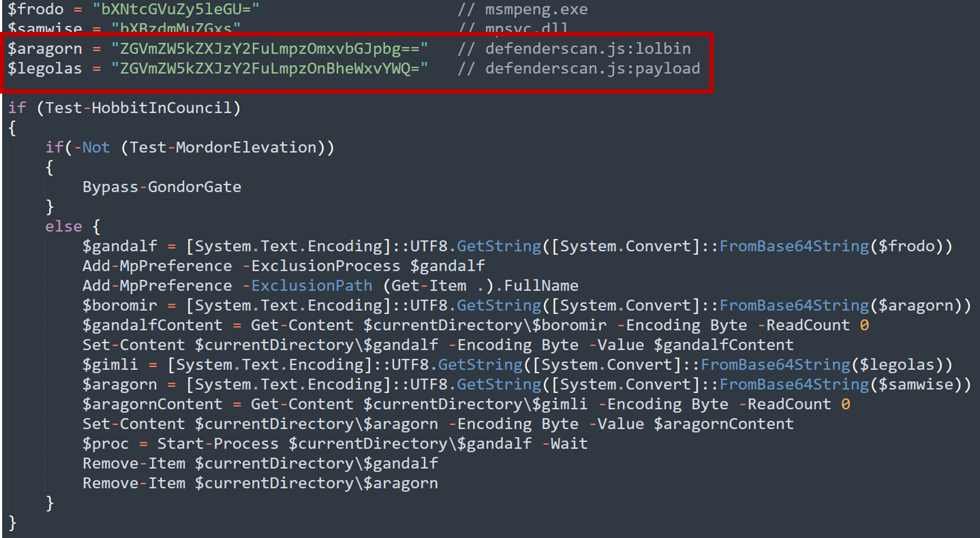Screen dimensions: 980x538
Task: Click the msmpeng.exe comment text
Action: tap(536, 9)
